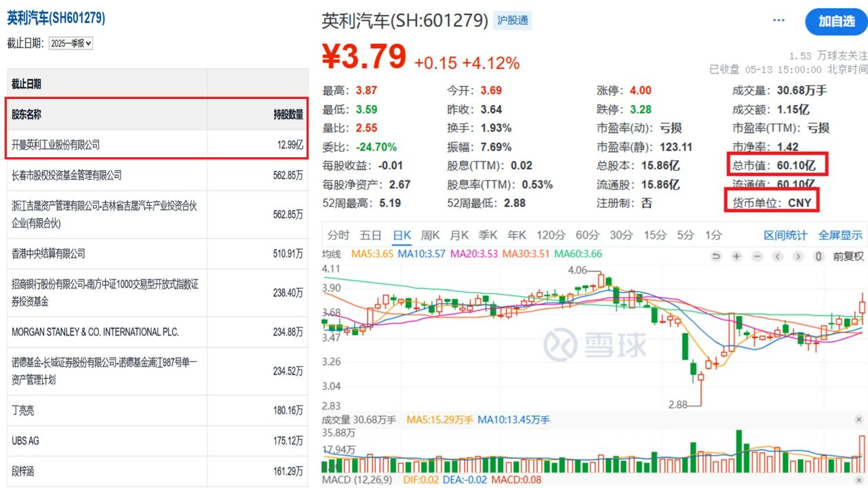This screenshot has height=488, width=868.
Task: Open the 全屏显示 fullscreen link
Action: pyautogui.click(x=840, y=235)
